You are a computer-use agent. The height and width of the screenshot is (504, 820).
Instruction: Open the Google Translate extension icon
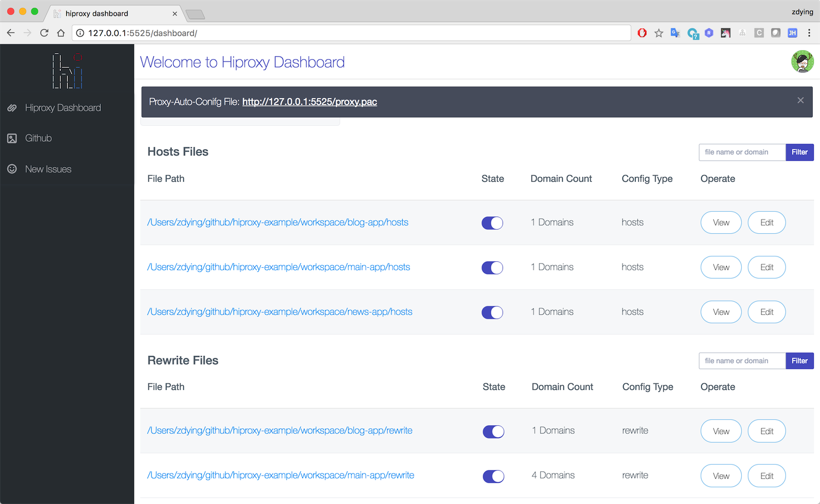coord(675,33)
